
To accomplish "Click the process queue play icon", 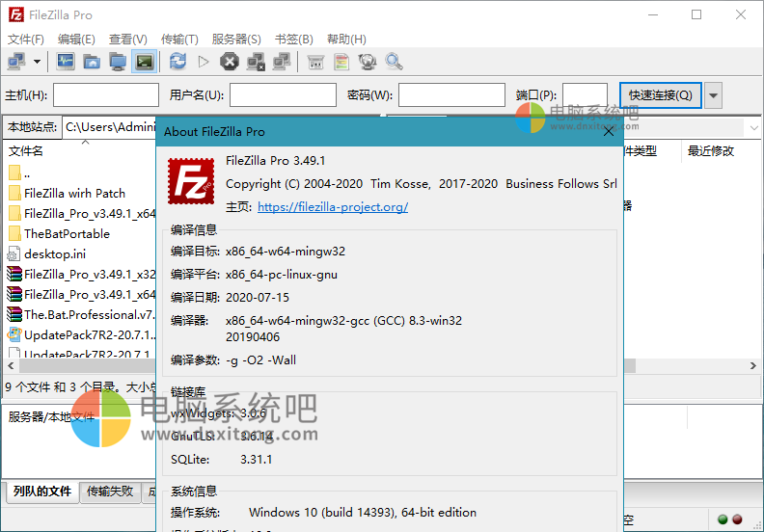I will click(204, 62).
